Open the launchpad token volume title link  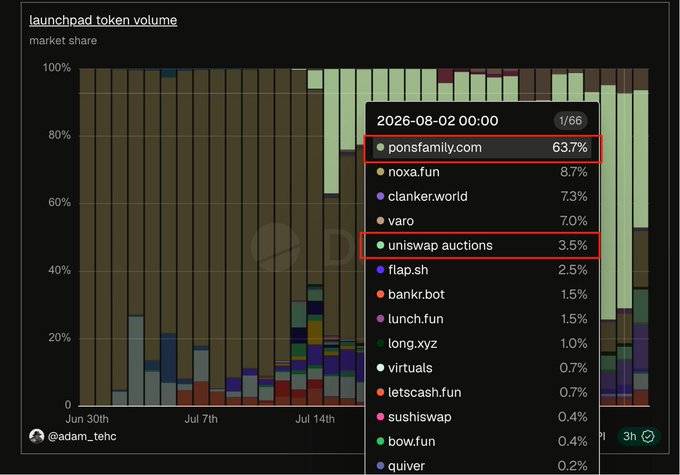[x=103, y=20]
